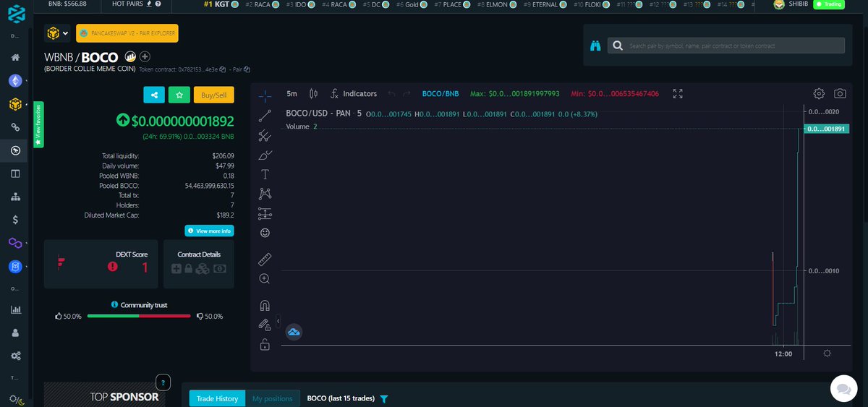Open the user account sidebar icon
The width and height of the screenshot is (868, 407).
pos(15,333)
